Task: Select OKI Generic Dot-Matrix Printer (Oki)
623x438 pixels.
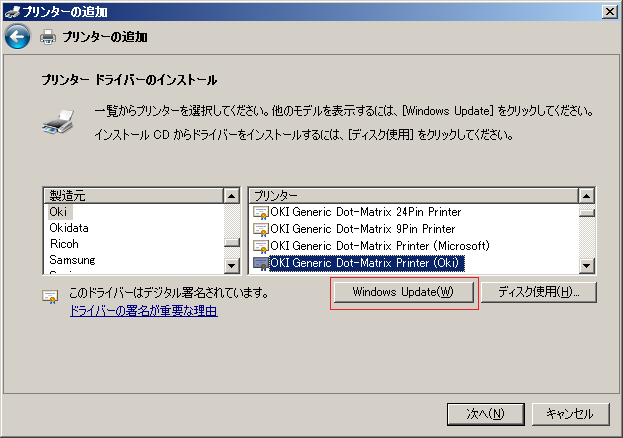Action: point(366,263)
